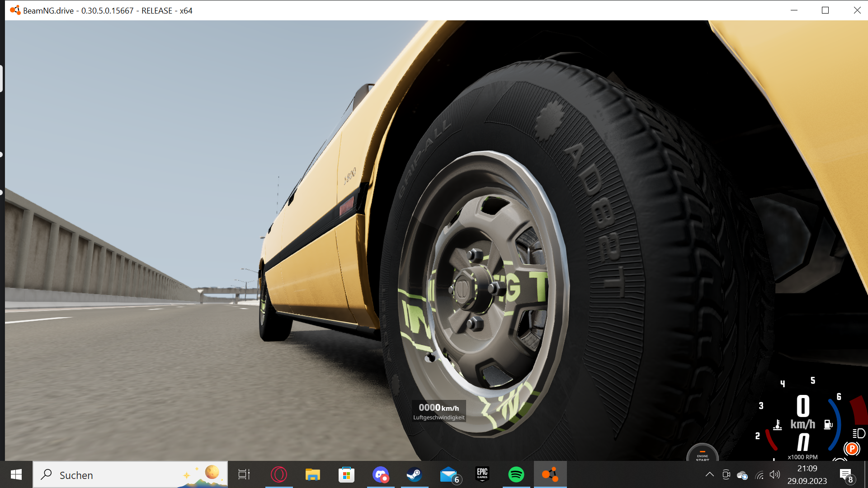Click the Suchen search box

[x=113, y=475]
